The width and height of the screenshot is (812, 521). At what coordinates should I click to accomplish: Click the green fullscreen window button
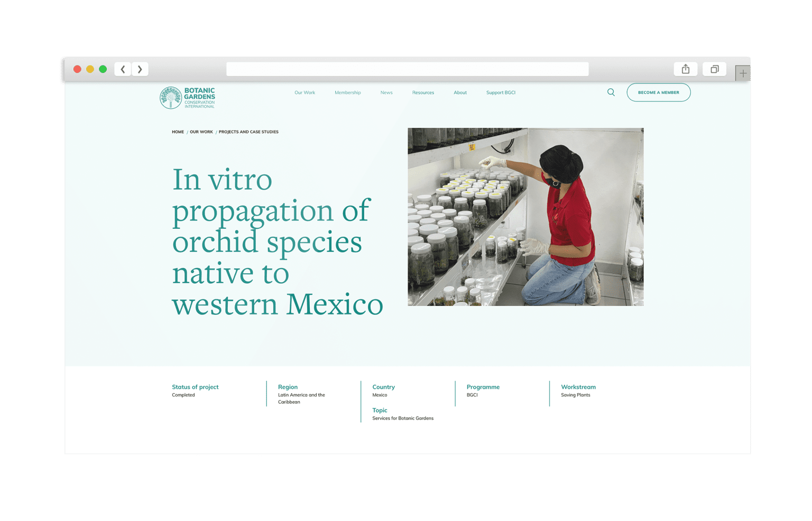(x=103, y=69)
